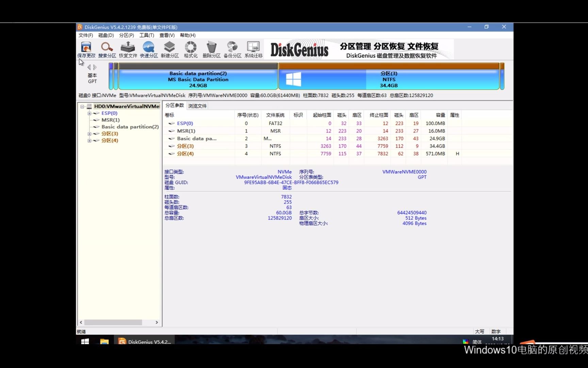Expand the 分区(3) tree node
This screenshot has width=588, height=368.
click(89, 134)
